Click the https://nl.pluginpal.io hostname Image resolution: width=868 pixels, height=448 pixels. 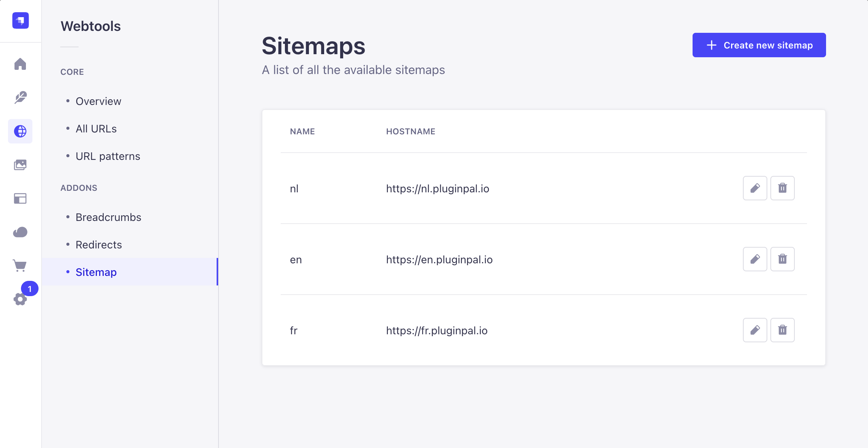click(x=438, y=189)
